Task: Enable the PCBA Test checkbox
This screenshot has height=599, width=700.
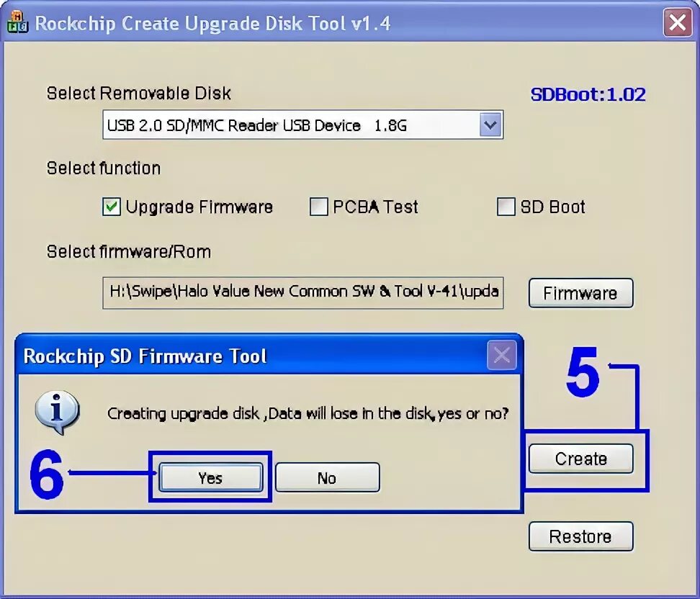Action: [319, 207]
